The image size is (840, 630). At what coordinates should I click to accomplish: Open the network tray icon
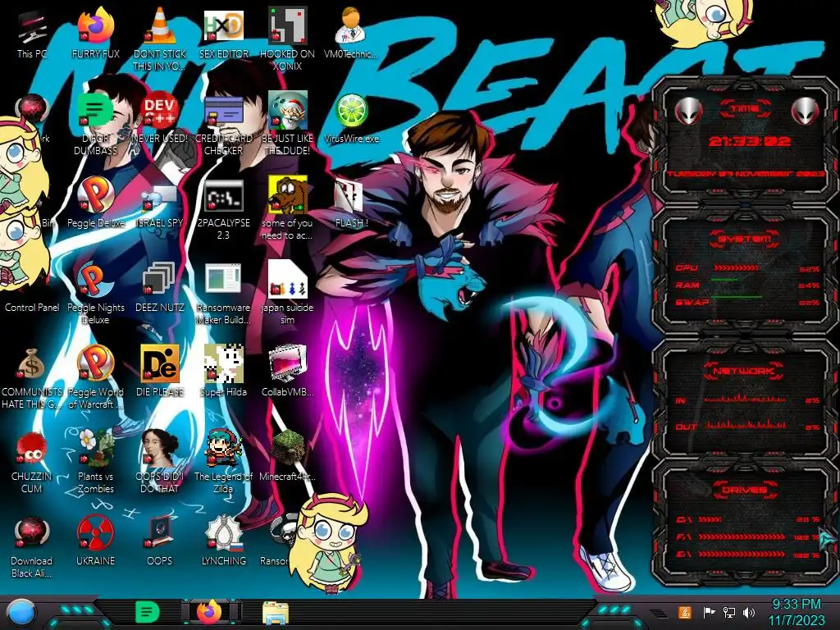coord(729,612)
